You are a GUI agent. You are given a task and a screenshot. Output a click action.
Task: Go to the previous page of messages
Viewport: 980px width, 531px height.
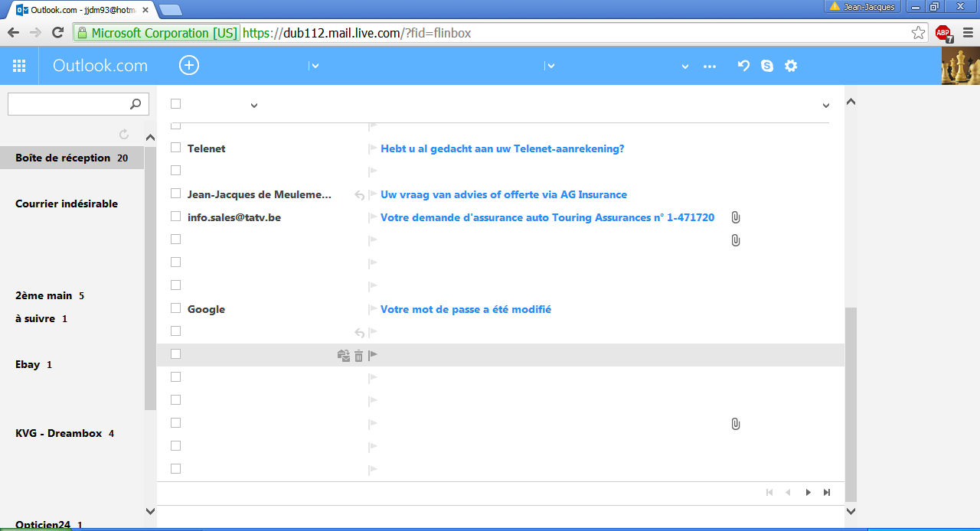788,493
